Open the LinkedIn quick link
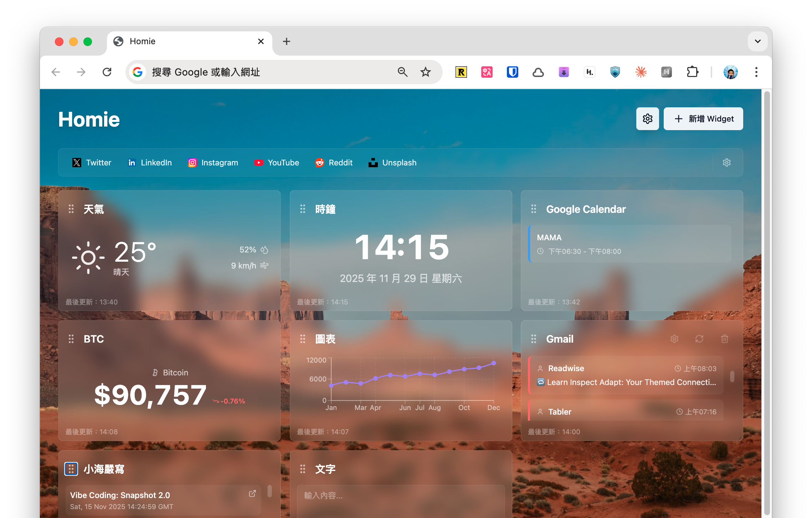This screenshot has width=812, height=518. (x=150, y=163)
